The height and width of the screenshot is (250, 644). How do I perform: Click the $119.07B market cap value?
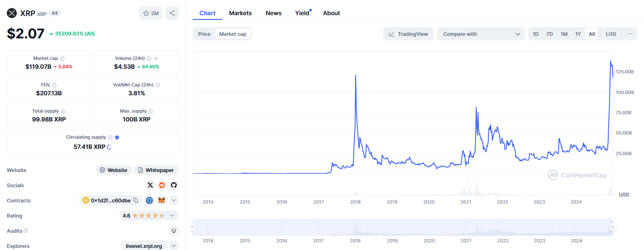pos(38,67)
